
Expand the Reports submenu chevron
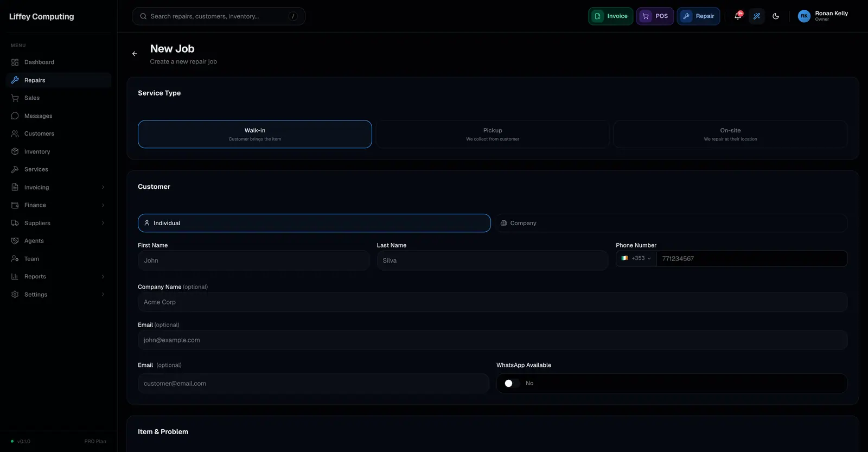click(103, 277)
